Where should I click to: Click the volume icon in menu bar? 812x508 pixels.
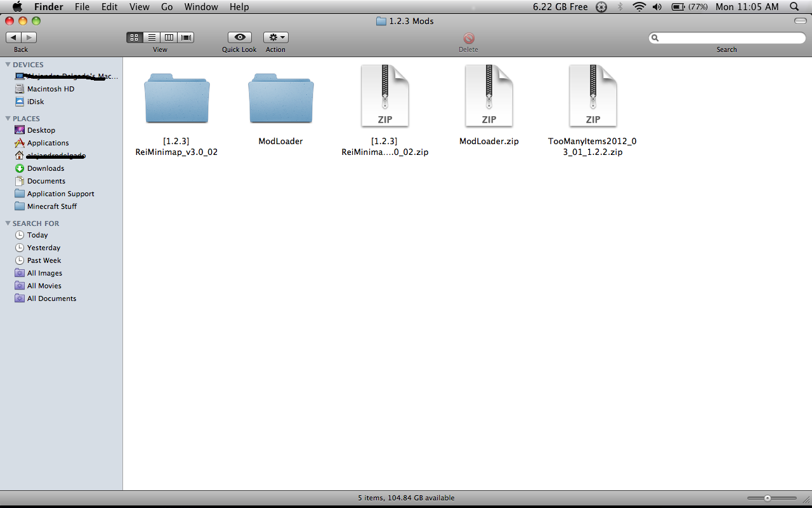click(x=657, y=7)
